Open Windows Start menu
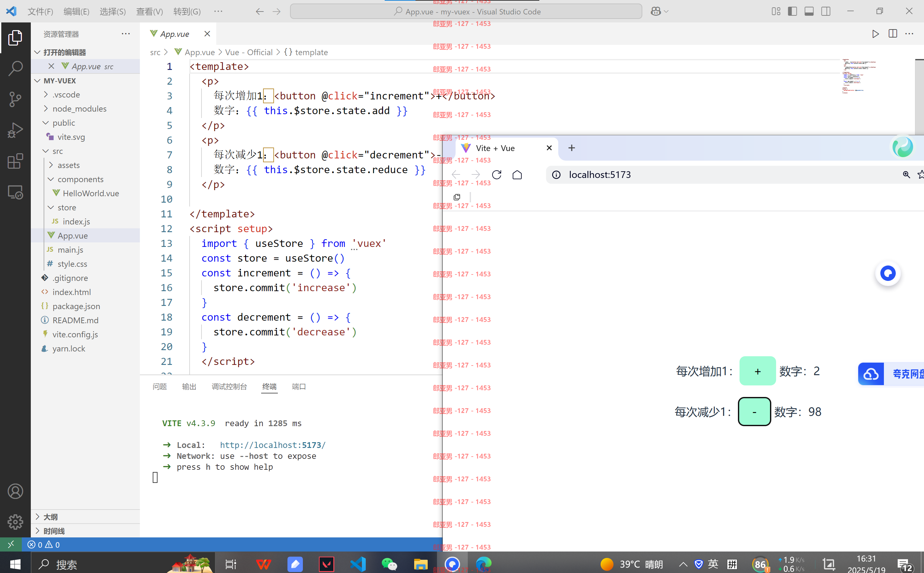924x573 pixels. pos(15,564)
